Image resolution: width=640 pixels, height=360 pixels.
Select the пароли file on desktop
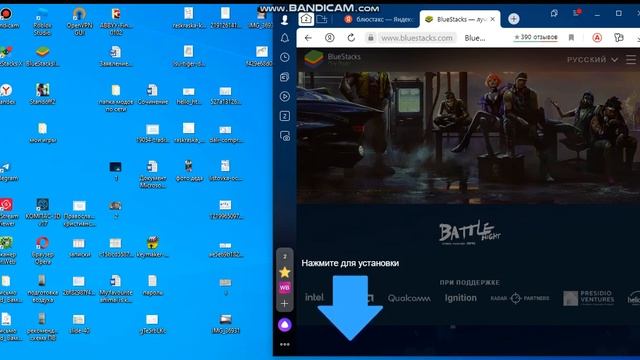[153, 285]
